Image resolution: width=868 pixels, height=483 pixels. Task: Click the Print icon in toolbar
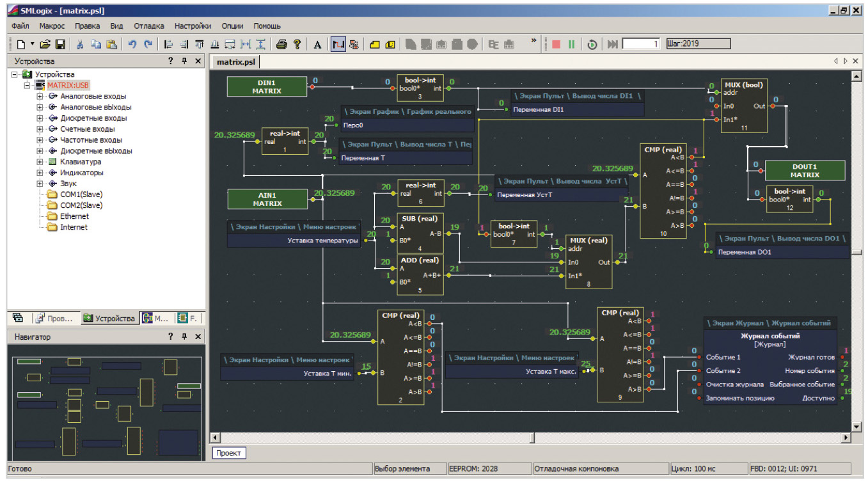281,44
